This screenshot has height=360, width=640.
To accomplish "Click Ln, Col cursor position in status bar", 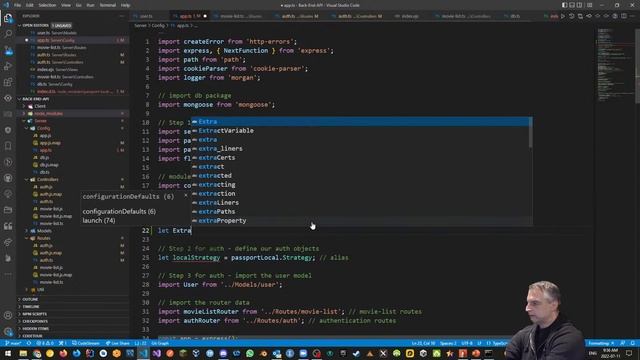I will coord(423,344).
